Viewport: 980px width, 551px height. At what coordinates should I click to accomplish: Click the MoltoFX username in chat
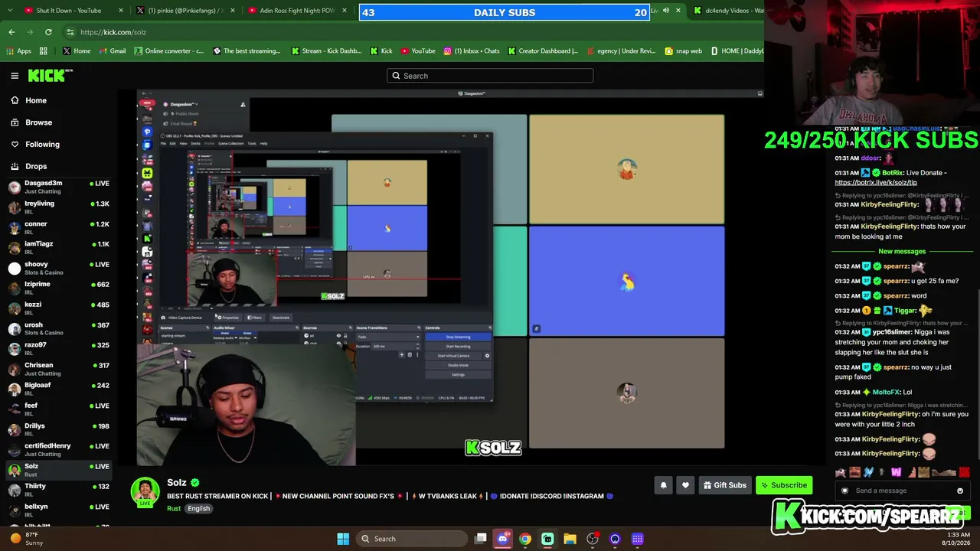(x=886, y=393)
